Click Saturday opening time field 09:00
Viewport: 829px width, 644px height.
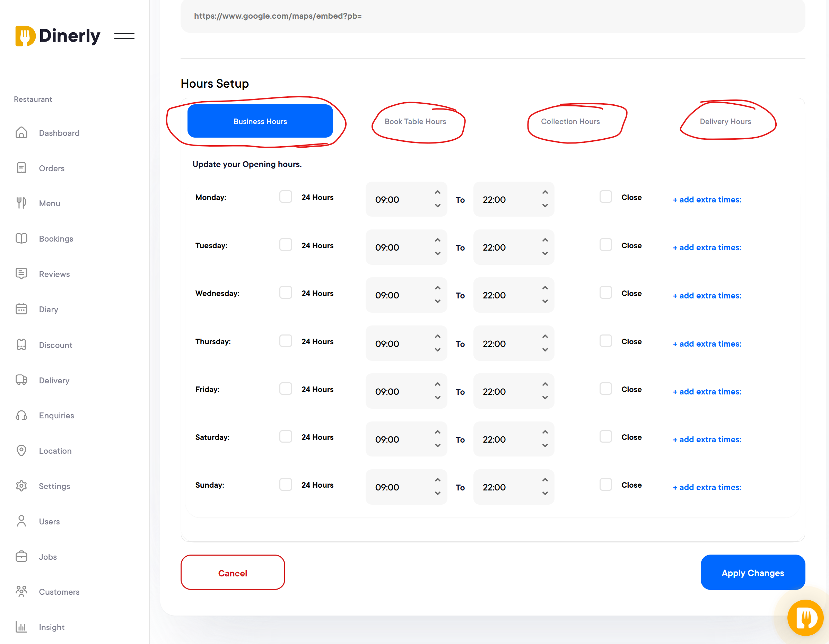pyautogui.click(x=406, y=440)
